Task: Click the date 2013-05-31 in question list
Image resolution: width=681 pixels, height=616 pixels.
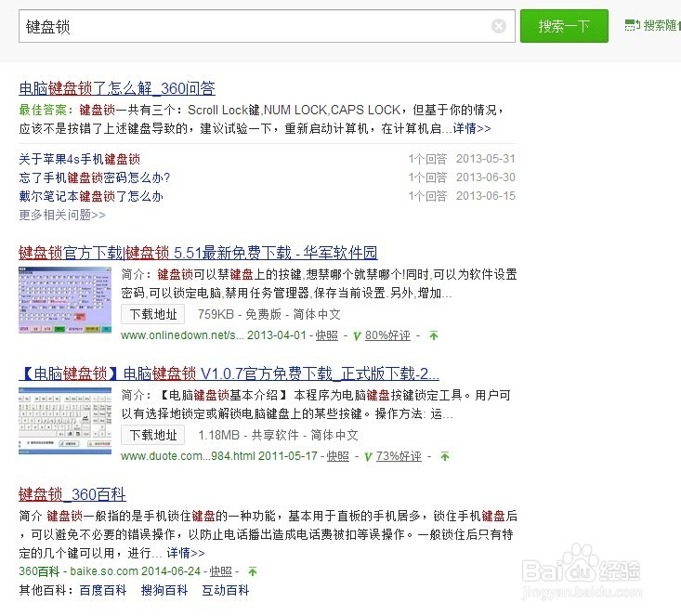Action: point(486,159)
